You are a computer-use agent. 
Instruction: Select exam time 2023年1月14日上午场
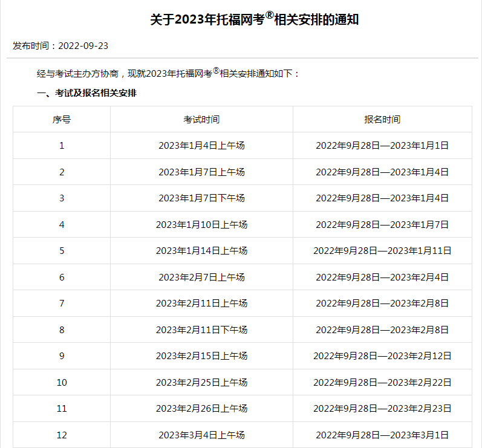click(201, 251)
